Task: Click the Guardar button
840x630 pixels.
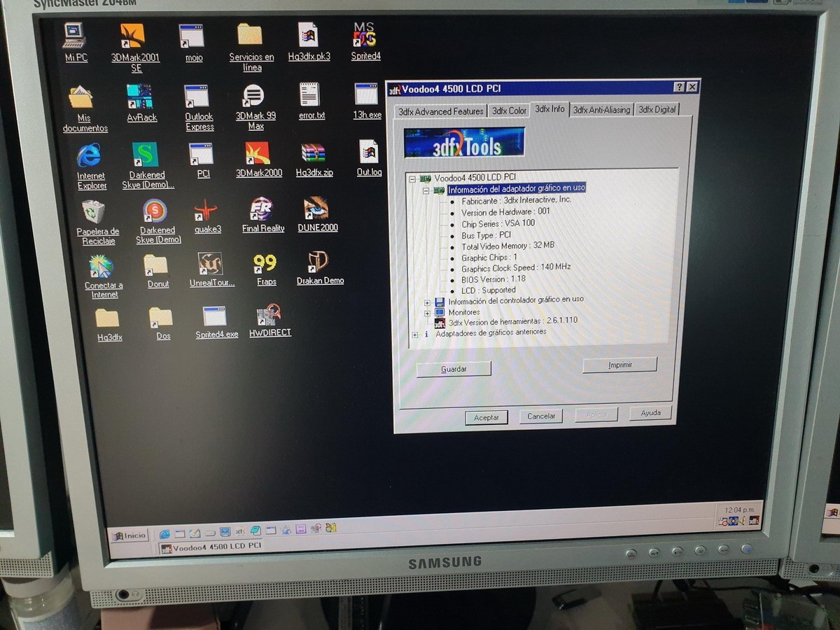Action: click(x=452, y=368)
